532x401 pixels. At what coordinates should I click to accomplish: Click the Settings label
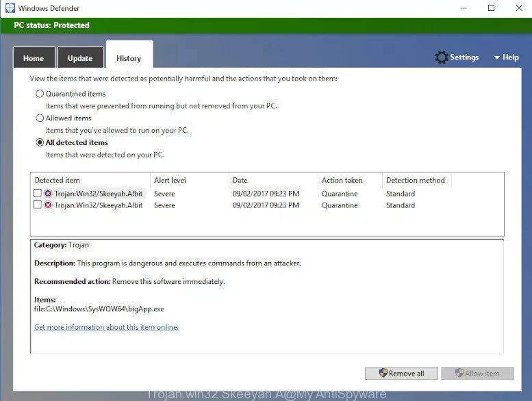pyautogui.click(x=464, y=57)
